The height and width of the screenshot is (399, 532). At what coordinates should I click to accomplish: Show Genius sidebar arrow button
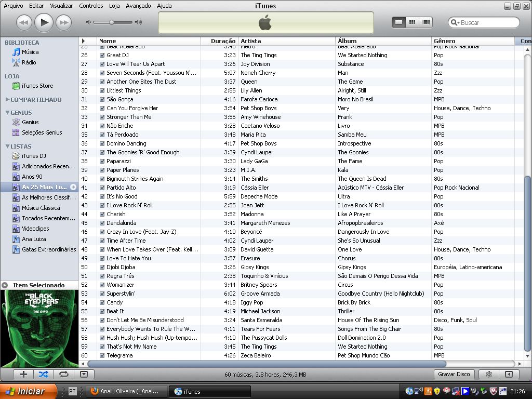click(509, 374)
